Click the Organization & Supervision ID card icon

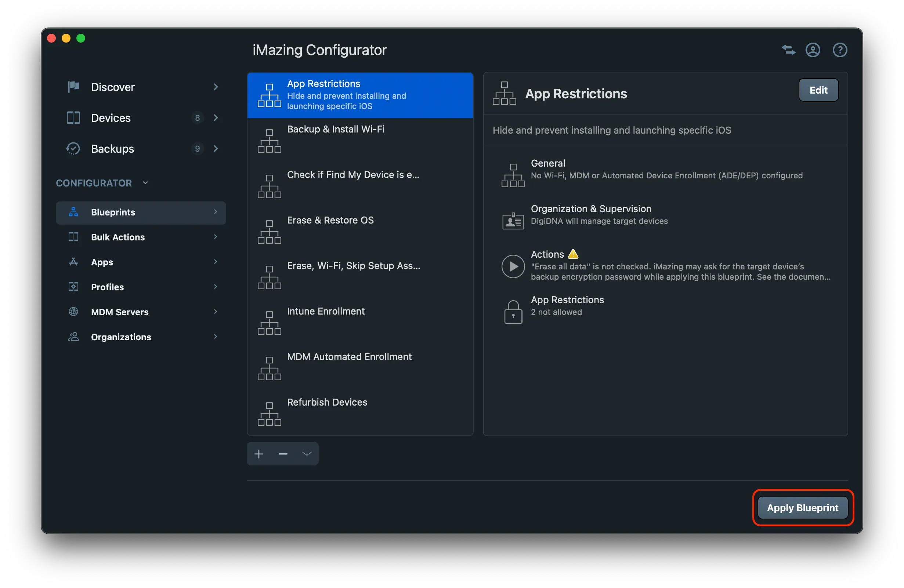click(x=513, y=221)
